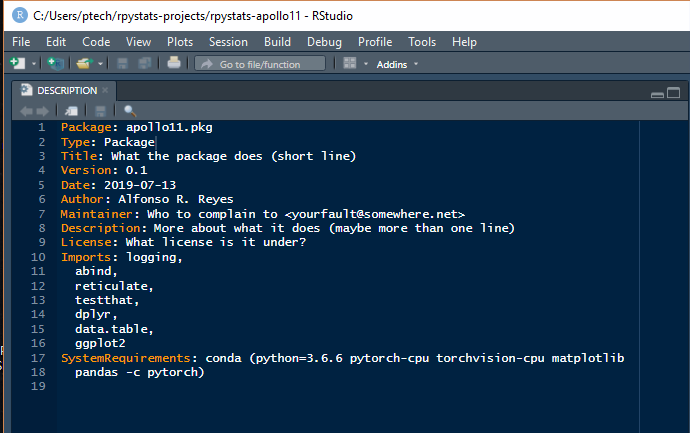
Task: Expand the Workspace Panes dropdown arrow
Action: pyautogui.click(x=366, y=64)
